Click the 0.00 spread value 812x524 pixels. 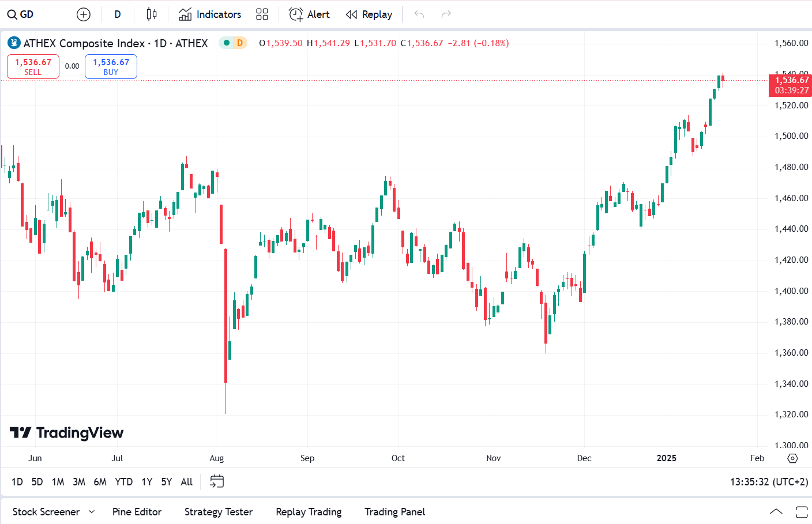pyautogui.click(x=72, y=66)
